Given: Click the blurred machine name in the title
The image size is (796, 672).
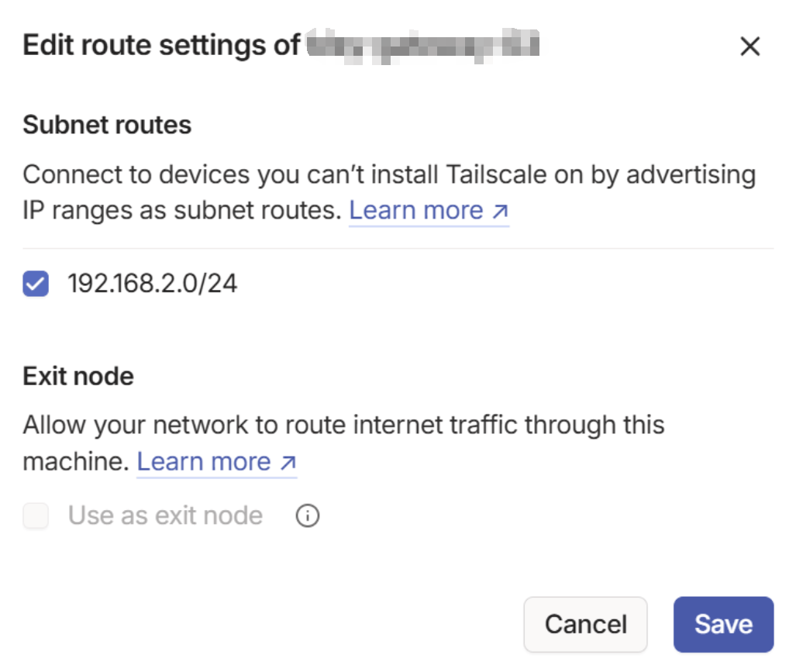Looking at the screenshot, I should [422, 46].
